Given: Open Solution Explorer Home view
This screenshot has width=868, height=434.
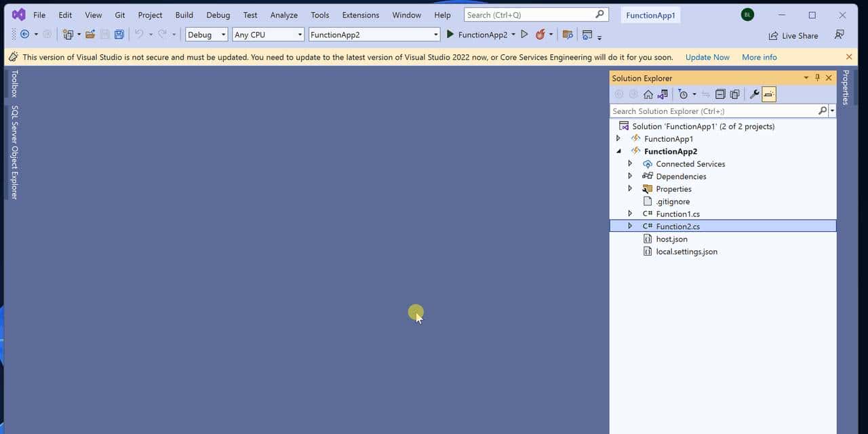Looking at the screenshot, I should click(x=648, y=94).
